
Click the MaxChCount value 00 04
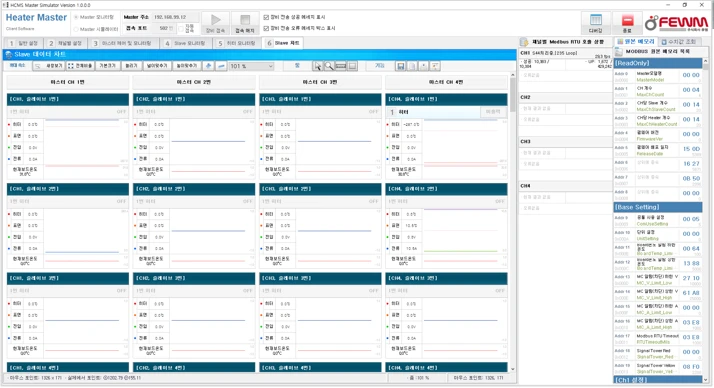[x=691, y=90]
